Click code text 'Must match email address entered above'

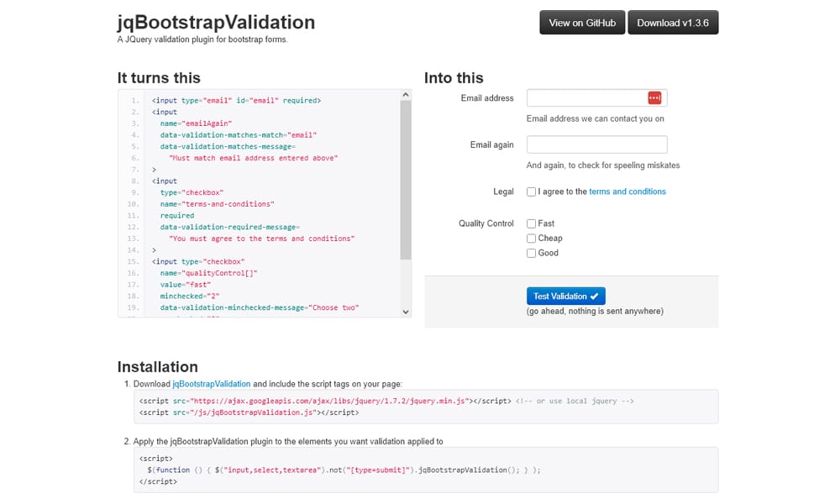pos(254,158)
